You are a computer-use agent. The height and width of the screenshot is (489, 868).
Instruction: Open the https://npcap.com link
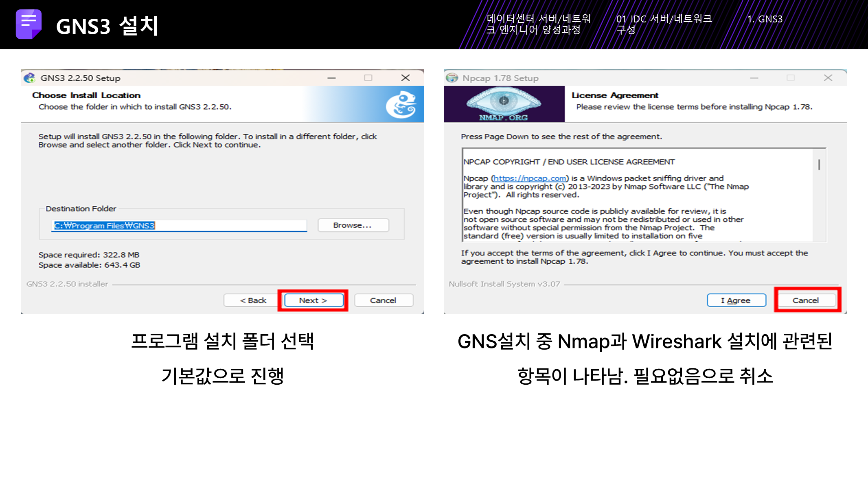[530, 178]
